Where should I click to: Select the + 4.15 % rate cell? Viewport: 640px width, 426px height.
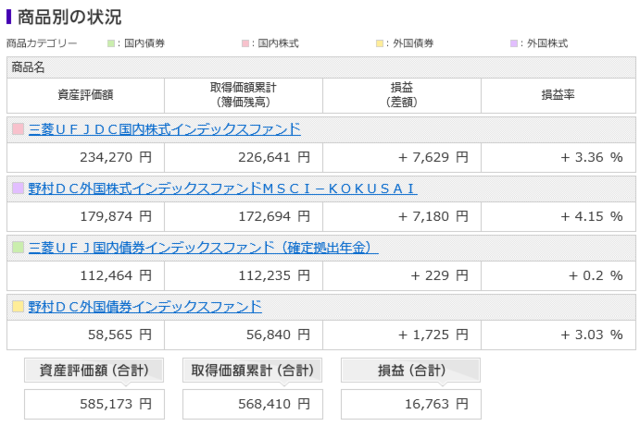click(558, 216)
